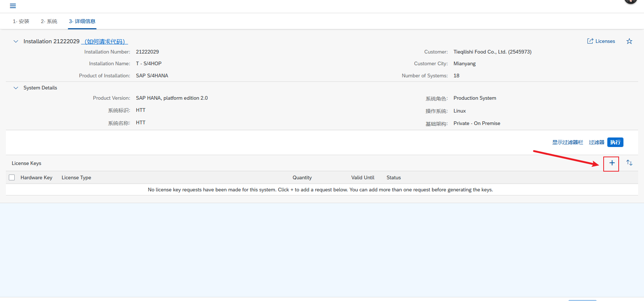Screen dimensions: 644x301
Task: Open the license keys sort settings
Action: [629, 163]
